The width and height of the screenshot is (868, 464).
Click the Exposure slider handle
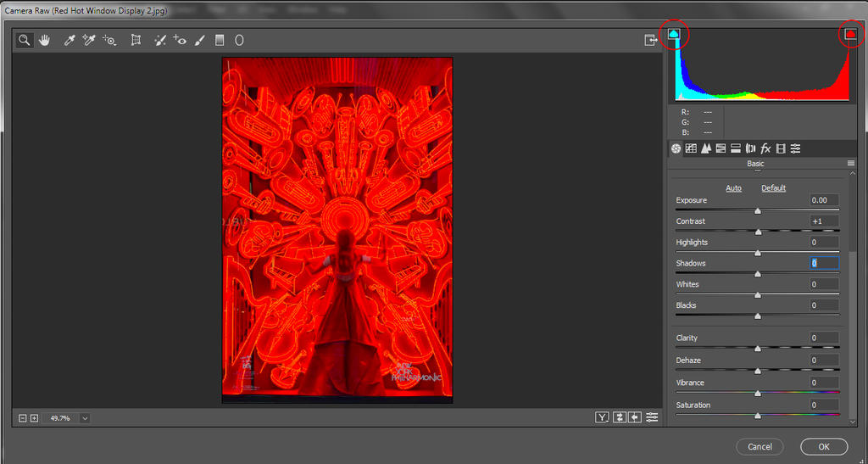[758, 210]
